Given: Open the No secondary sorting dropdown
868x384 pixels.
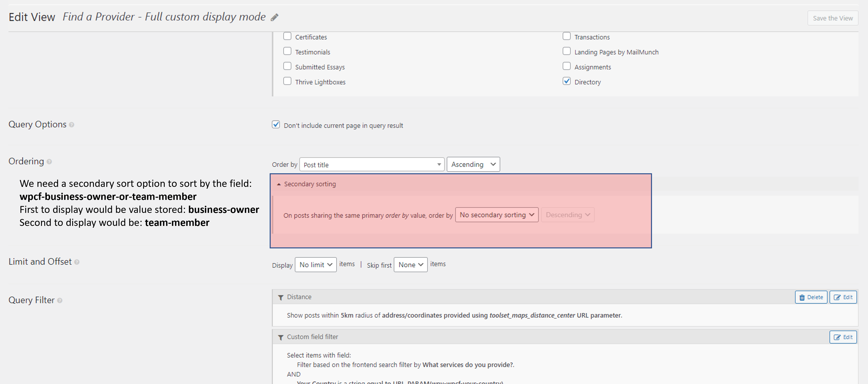Looking at the screenshot, I should [497, 215].
